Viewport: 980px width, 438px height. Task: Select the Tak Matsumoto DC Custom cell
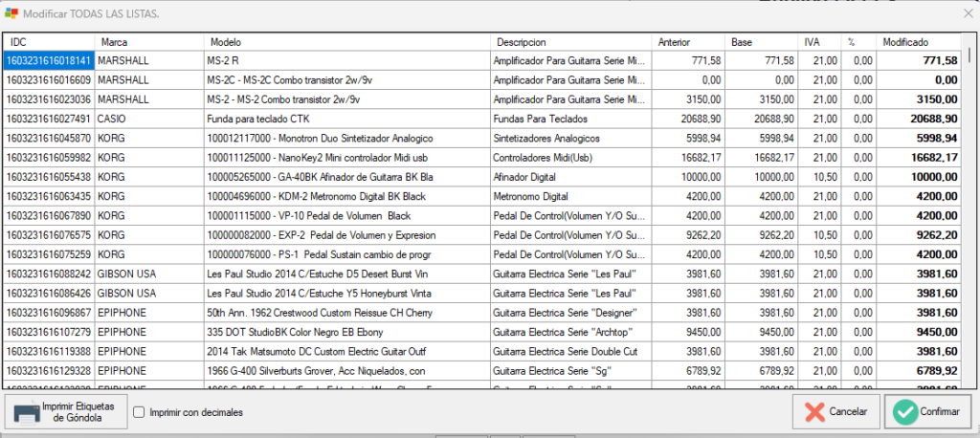pyautogui.click(x=346, y=351)
